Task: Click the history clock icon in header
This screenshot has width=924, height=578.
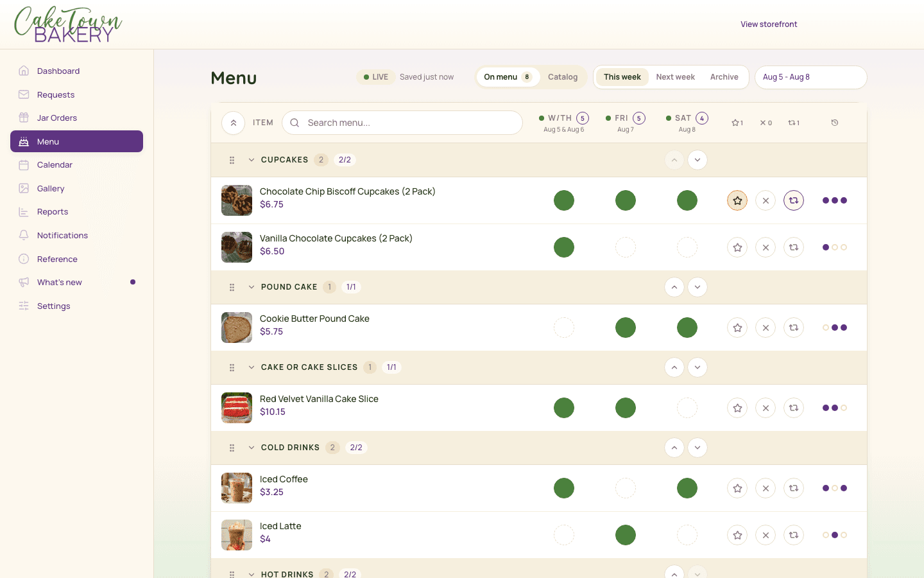Action: point(835,123)
